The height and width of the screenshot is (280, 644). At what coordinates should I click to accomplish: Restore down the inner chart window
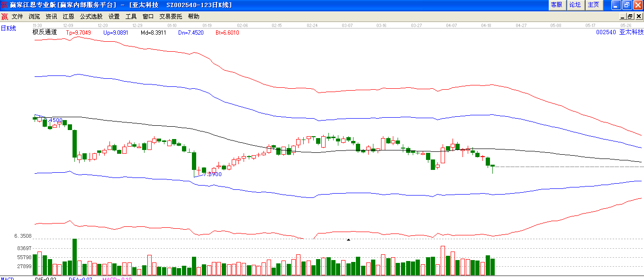tap(630, 16)
